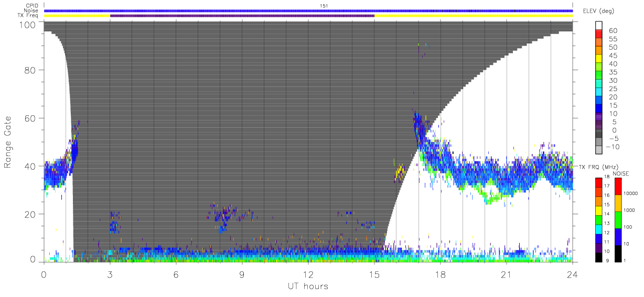Click the 'NOISE' legend title
644x297 pixels.
click(622, 173)
